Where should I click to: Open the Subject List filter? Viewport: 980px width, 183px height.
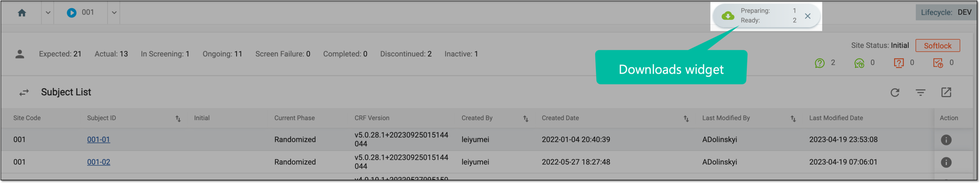click(x=920, y=92)
